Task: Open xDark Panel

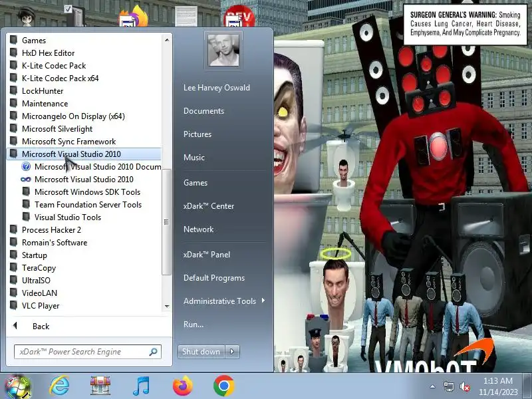Action: coord(207,255)
